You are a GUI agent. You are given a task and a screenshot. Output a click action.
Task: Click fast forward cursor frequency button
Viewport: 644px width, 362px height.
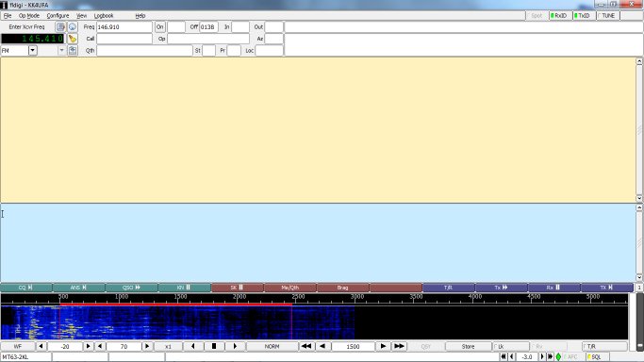click(399, 346)
